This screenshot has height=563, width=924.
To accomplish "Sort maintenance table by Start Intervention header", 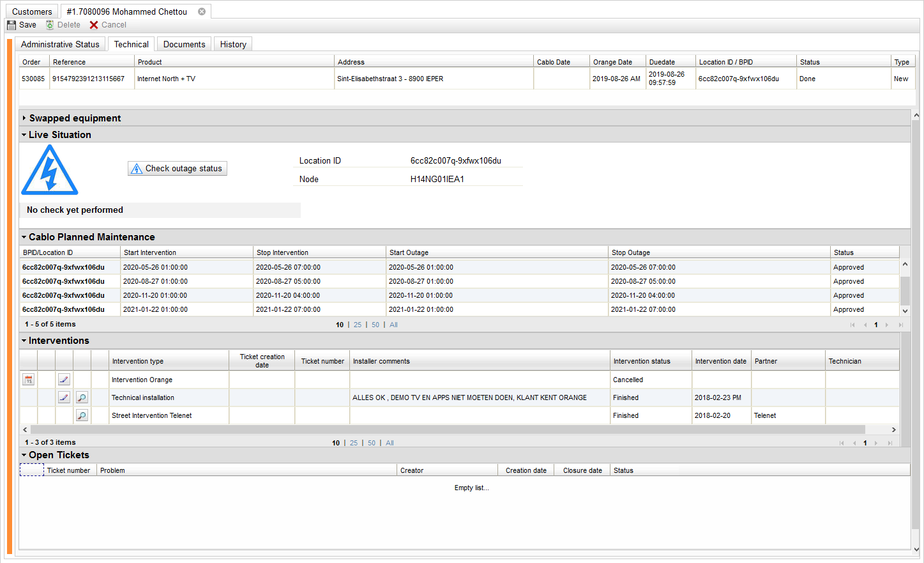I will [x=150, y=252].
